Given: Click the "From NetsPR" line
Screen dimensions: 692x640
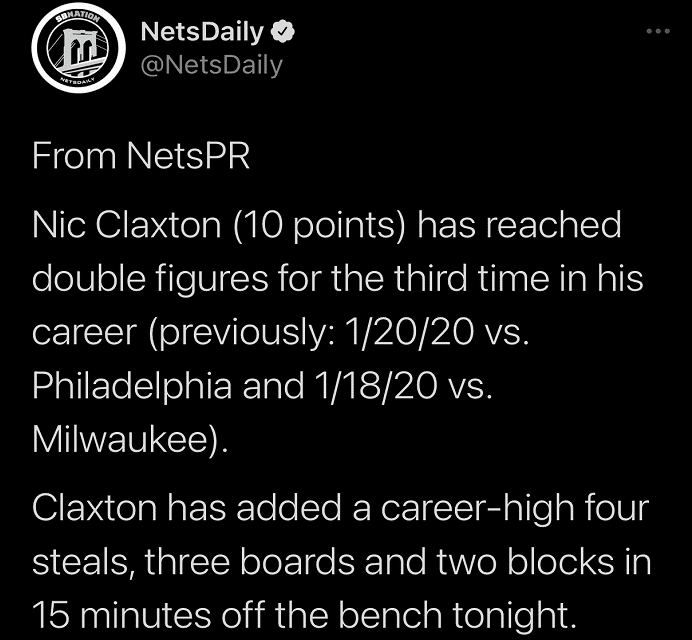Looking at the screenshot, I should (x=140, y=157).
